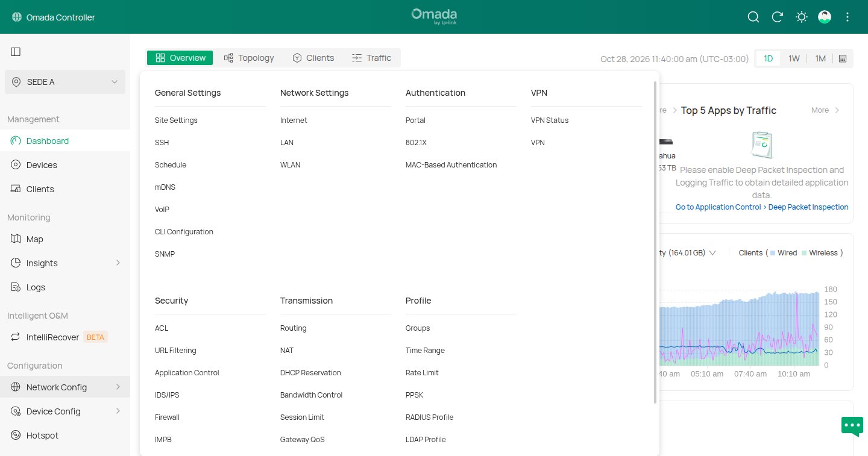Open Site Settings under General Settings
Viewport: 868px width, 456px height.
(176, 120)
